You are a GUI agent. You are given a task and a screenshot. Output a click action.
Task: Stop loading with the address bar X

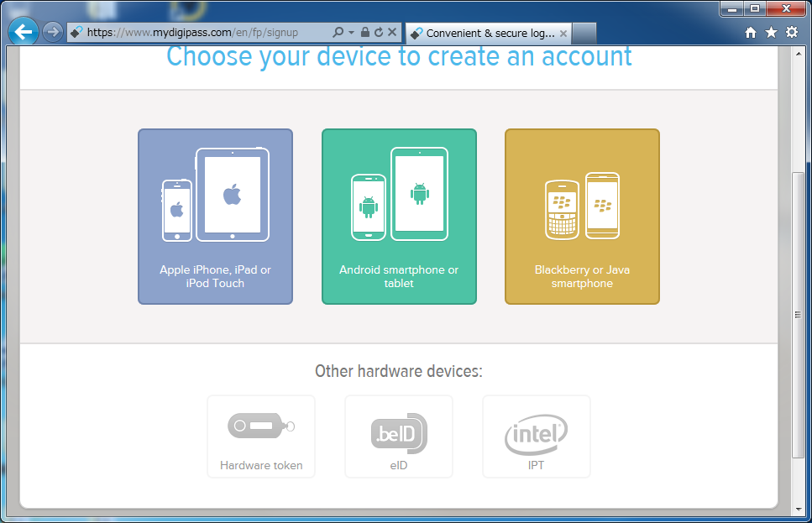pyautogui.click(x=392, y=32)
